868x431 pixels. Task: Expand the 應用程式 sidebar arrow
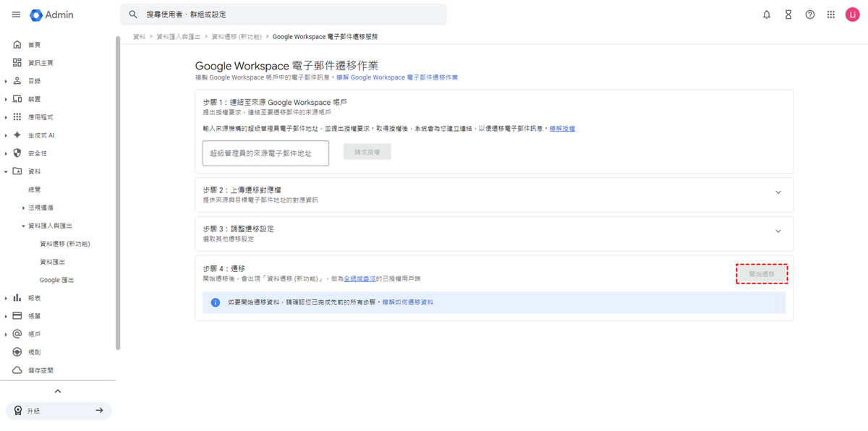pyautogui.click(x=6, y=117)
